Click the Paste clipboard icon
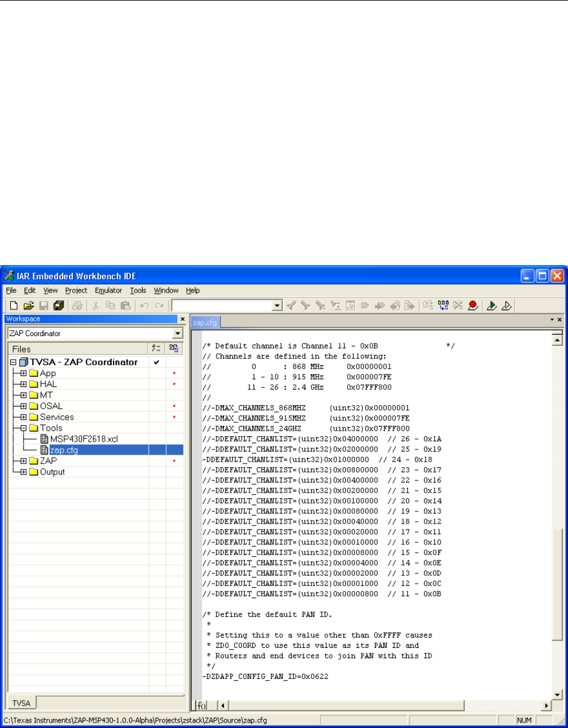The width and height of the screenshot is (568, 728). click(x=126, y=306)
